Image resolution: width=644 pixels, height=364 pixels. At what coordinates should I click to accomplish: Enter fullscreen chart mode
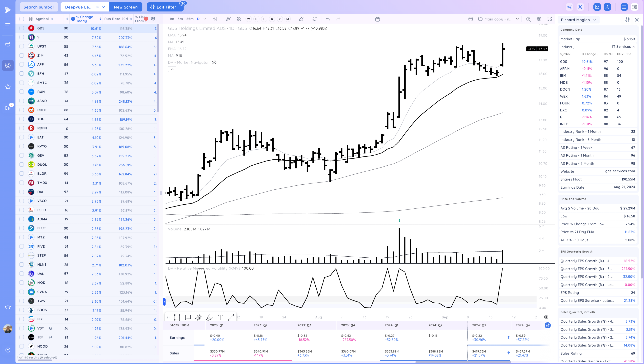coord(550,19)
